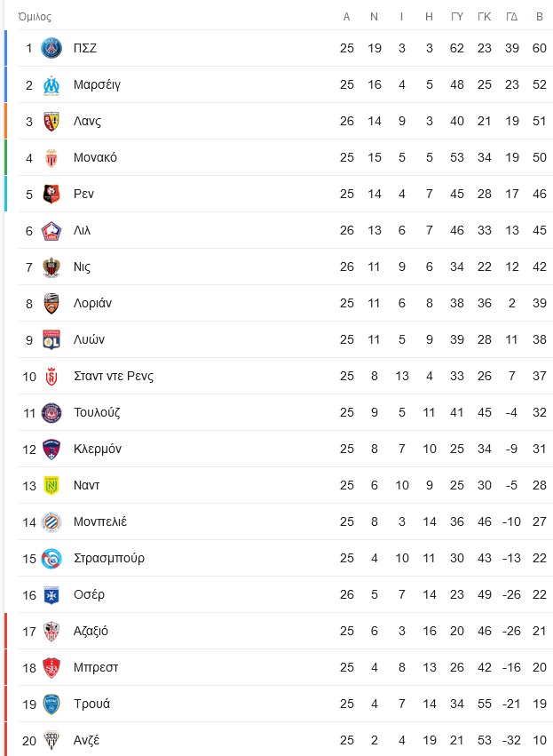Open the Νις team name link
The width and height of the screenshot is (553, 756).
click(82, 267)
